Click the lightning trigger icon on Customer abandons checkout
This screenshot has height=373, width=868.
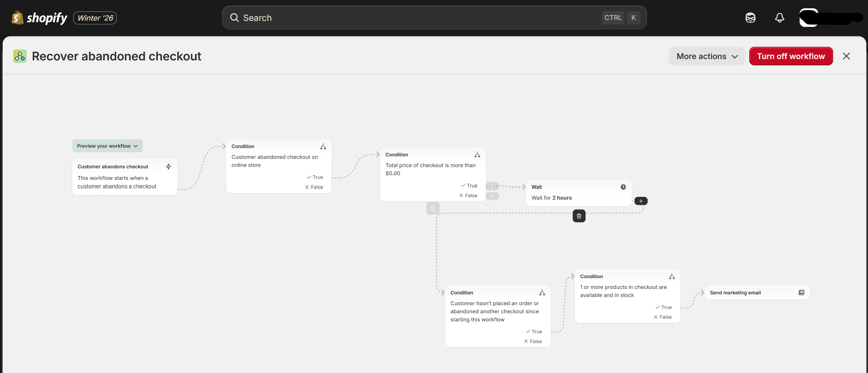169,167
